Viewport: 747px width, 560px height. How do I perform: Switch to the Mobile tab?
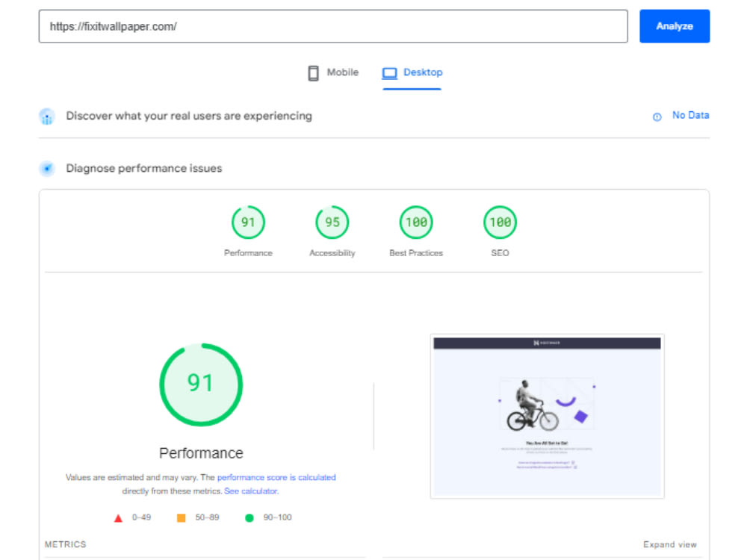pos(333,73)
